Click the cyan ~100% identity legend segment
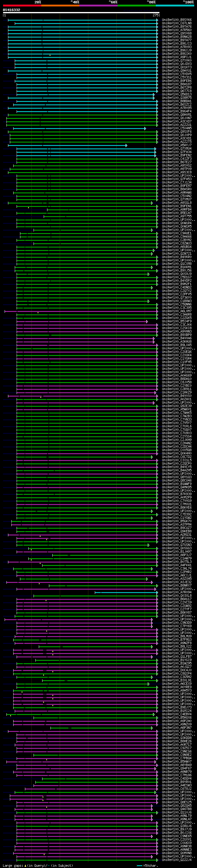Image resolution: width=197 pixels, height=868 pixels. [175, 6]
